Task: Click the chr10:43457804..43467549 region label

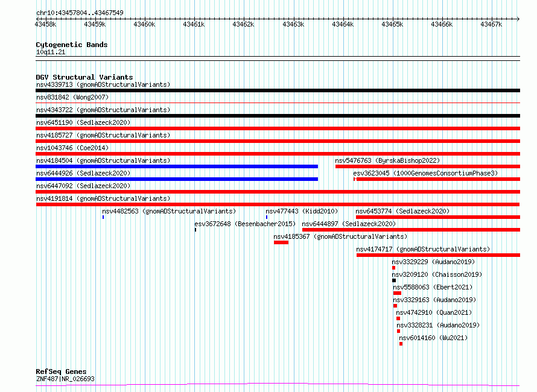Action: (x=80, y=13)
